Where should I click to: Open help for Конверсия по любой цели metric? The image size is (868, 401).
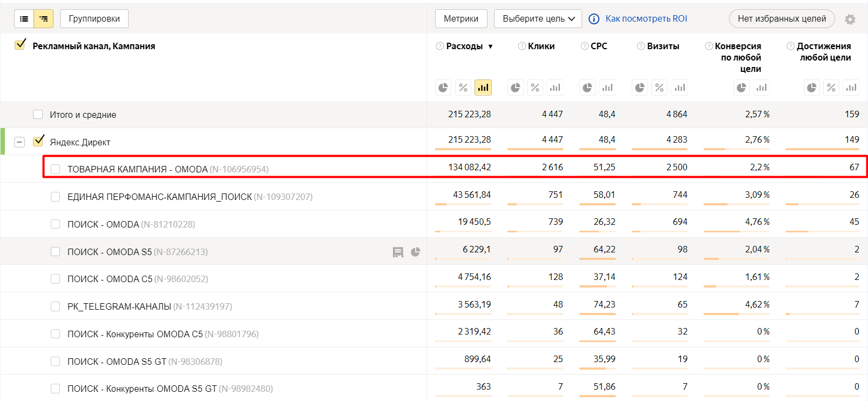click(709, 46)
